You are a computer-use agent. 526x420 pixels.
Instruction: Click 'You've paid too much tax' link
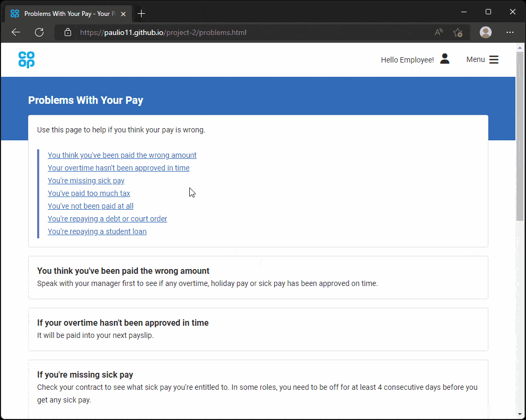tap(89, 193)
